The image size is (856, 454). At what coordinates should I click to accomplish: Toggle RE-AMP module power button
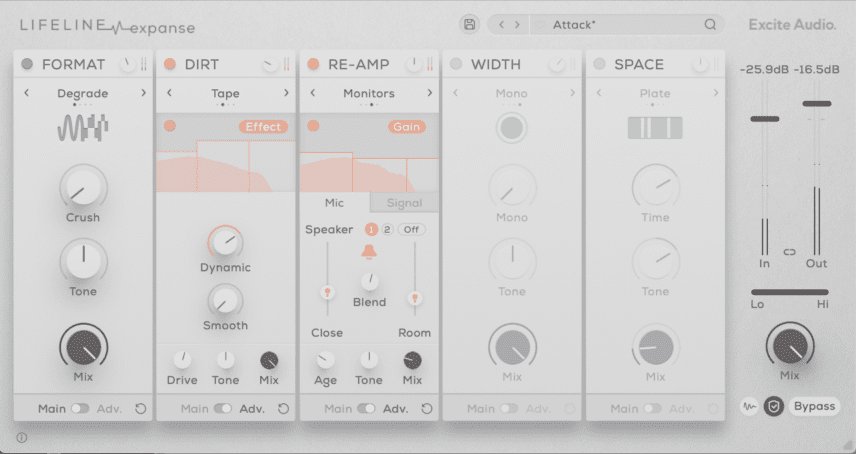[313, 64]
